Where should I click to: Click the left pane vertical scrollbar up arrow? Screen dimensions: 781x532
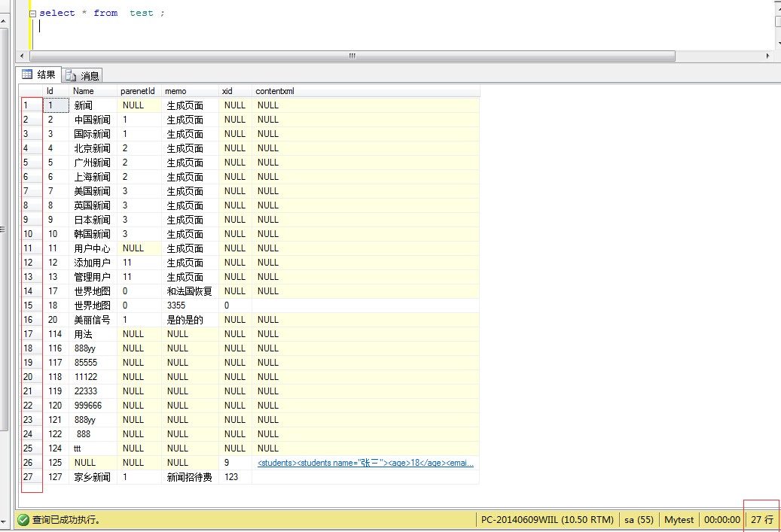pos(4,21)
